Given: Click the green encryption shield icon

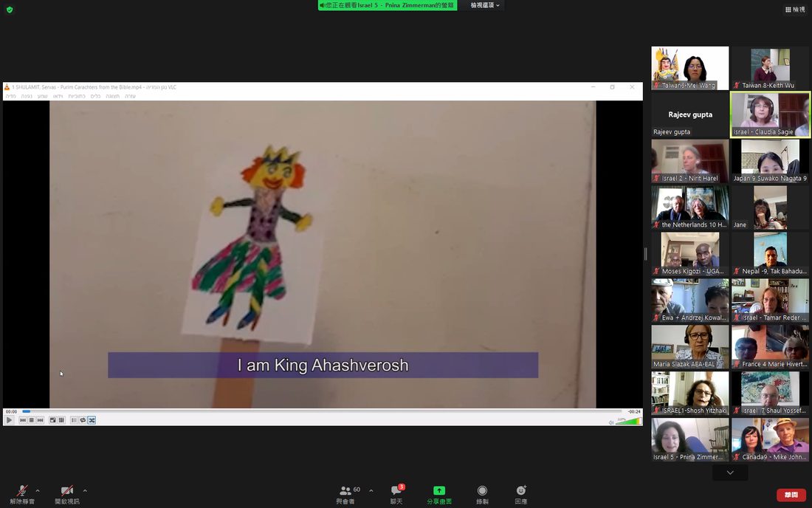Looking at the screenshot, I should pos(10,10).
